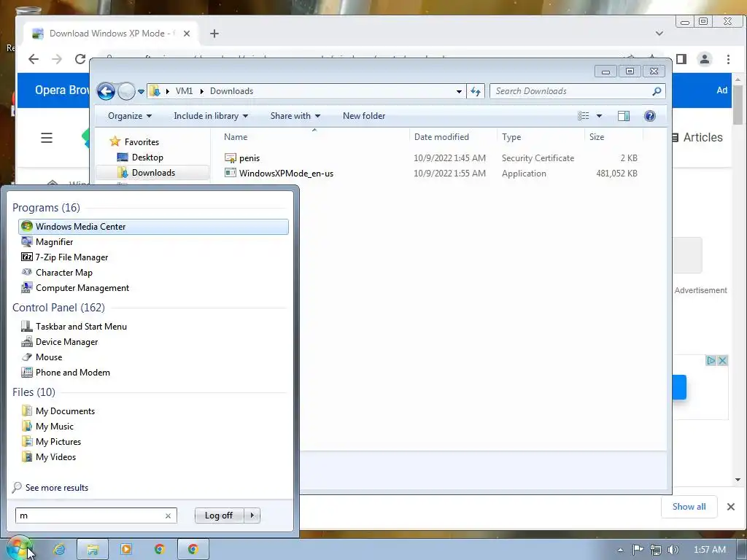Select Favorites in navigation pane
Viewport: 747px width, 560px height.
tap(142, 142)
